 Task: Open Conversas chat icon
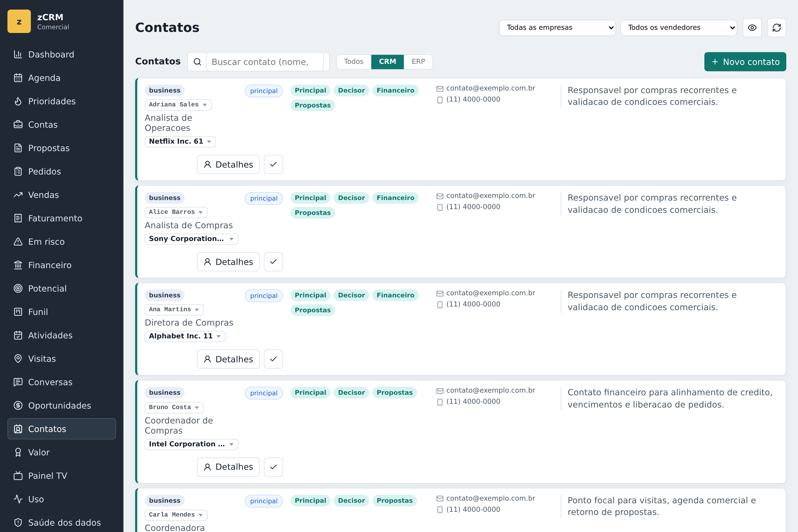tap(18, 382)
